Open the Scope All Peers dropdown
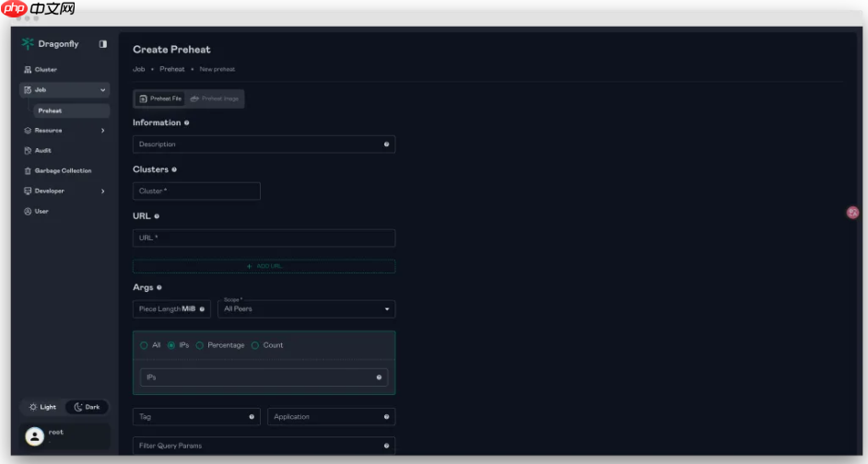This screenshot has height=464, width=868. click(306, 309)
